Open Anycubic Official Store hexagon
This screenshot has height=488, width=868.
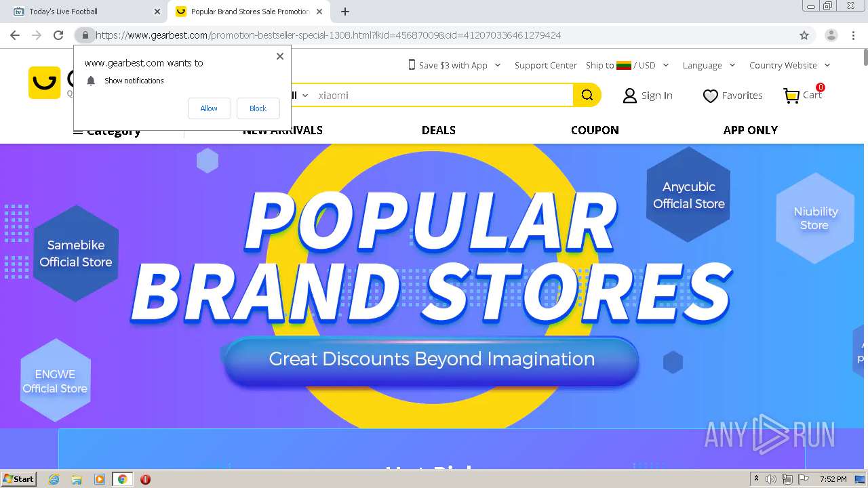tap(688, 195)
